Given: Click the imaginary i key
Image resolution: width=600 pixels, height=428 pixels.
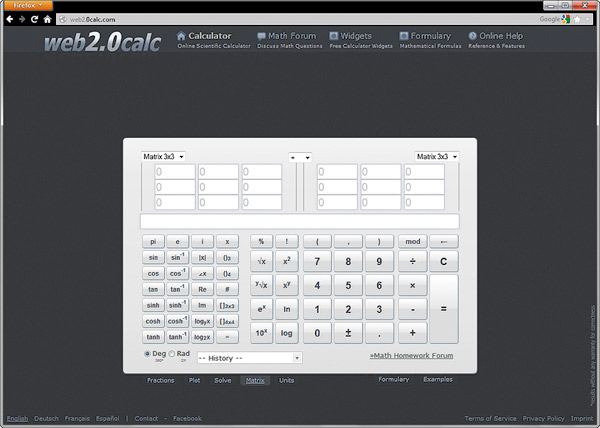Looking at the screenshot, I should 202,241.
